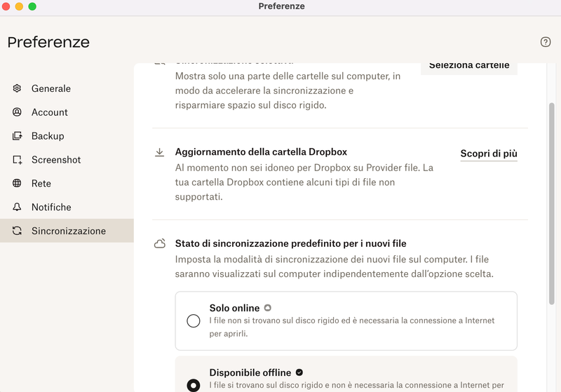Click the Backup icon in sidebar
The height and width of the screenshot is (392, 561).
(18, 136)
